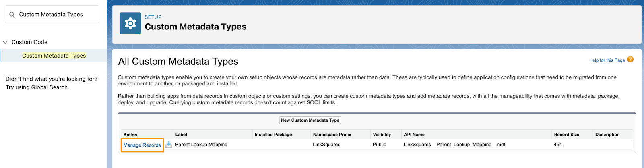
Task: Click the magnifier icon in Quick Find
Action: coord(12,15)
